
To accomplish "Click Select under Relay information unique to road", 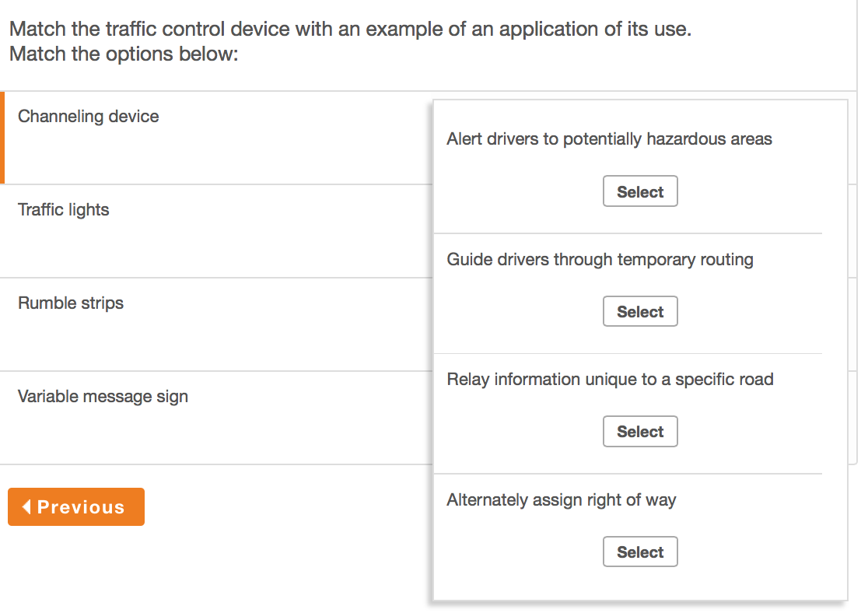I will 640,431.
